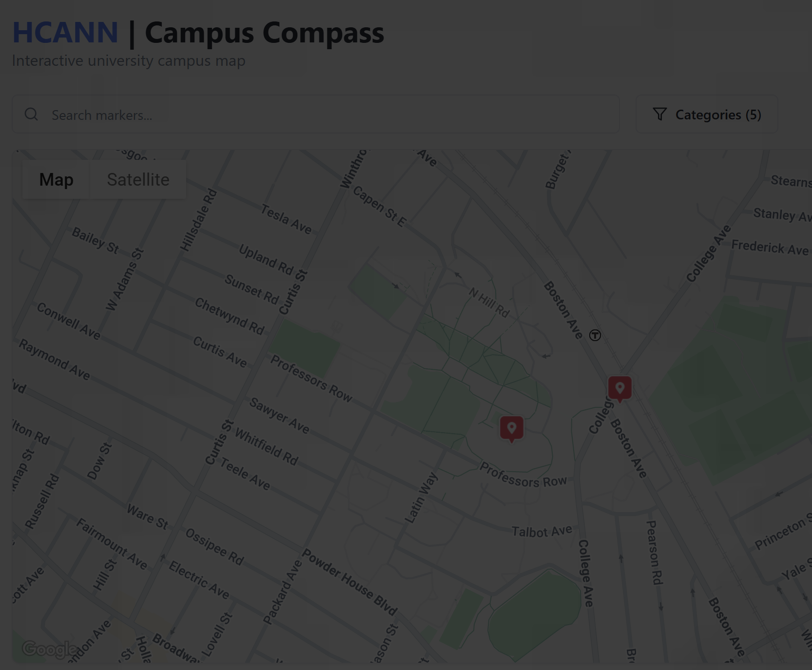The height and width of the screenshot is (670, 812).
Task: Click the Powder House Blvd street label
Action: coord(349,582)
